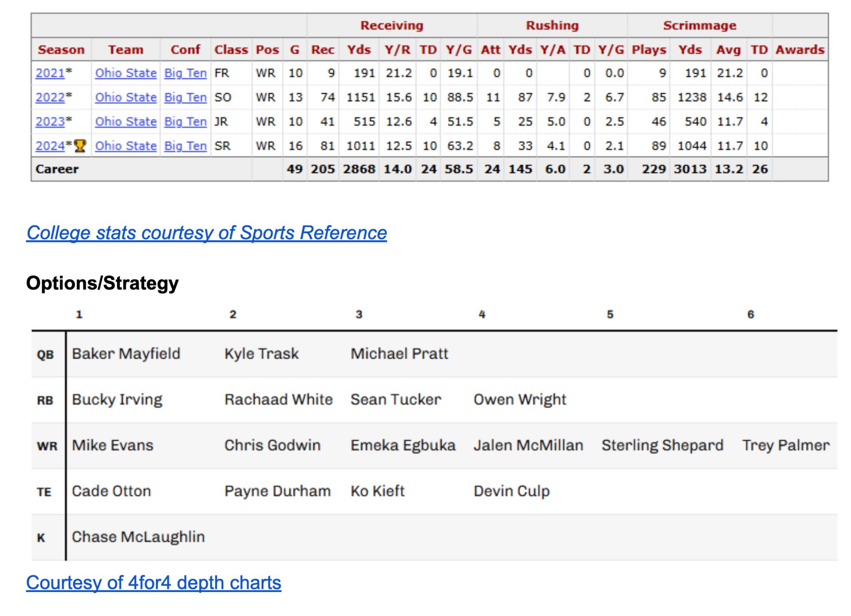This screenshot has height=616, width=851.
Task: Follow College stats courtesy of Sports Reference link
Action: 207,233
